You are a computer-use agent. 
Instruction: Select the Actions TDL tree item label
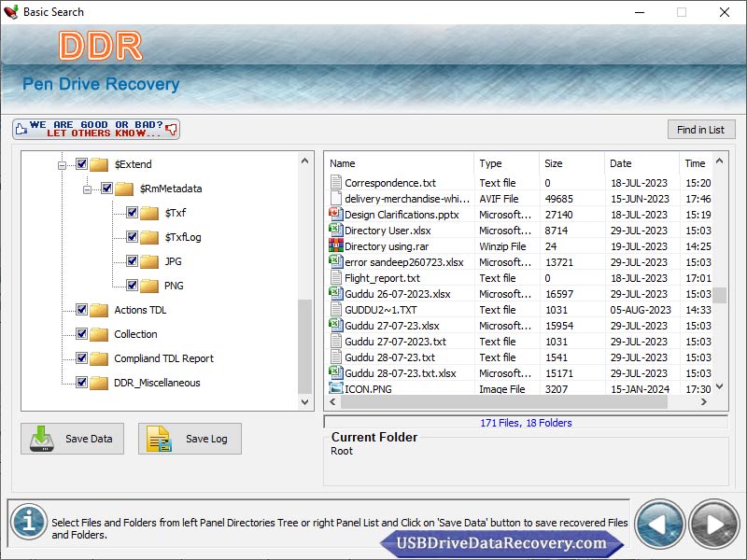[140, 310]
